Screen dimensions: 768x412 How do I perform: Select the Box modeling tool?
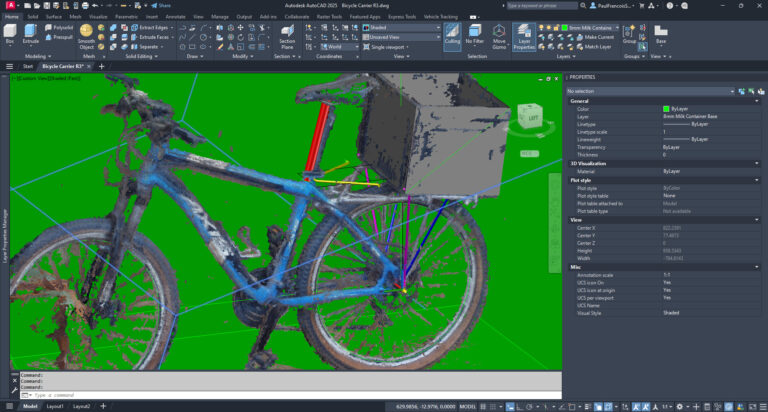point(10,34)
